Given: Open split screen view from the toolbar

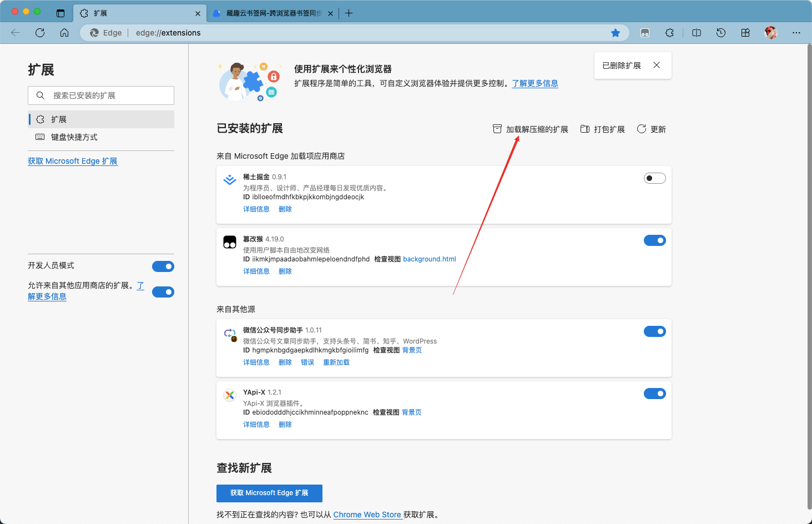Looking at the screenshot, I should (x=697, y=33).
